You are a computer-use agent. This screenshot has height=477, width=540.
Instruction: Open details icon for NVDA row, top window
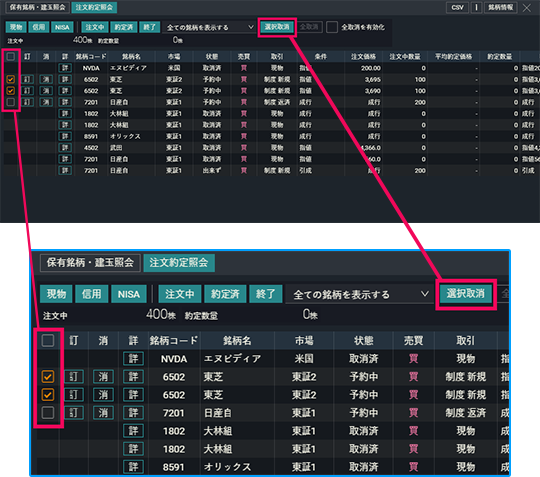[65, 68]
